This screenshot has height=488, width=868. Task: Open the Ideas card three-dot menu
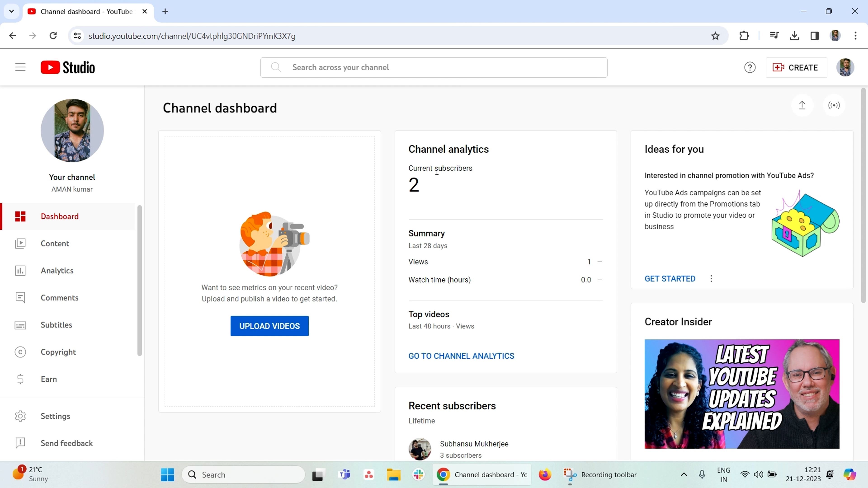[711, 279]
